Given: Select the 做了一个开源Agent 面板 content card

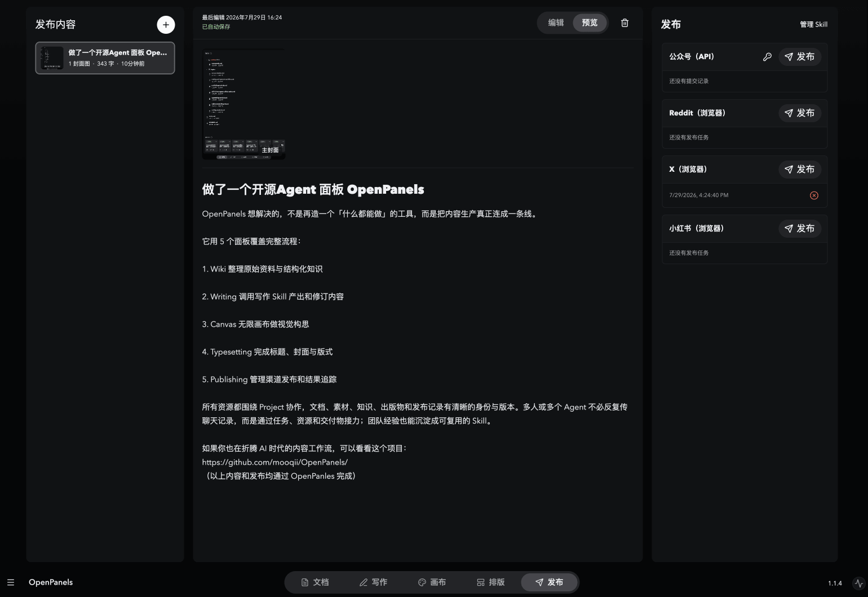Looking at the screenshot, I should (105, 58).
